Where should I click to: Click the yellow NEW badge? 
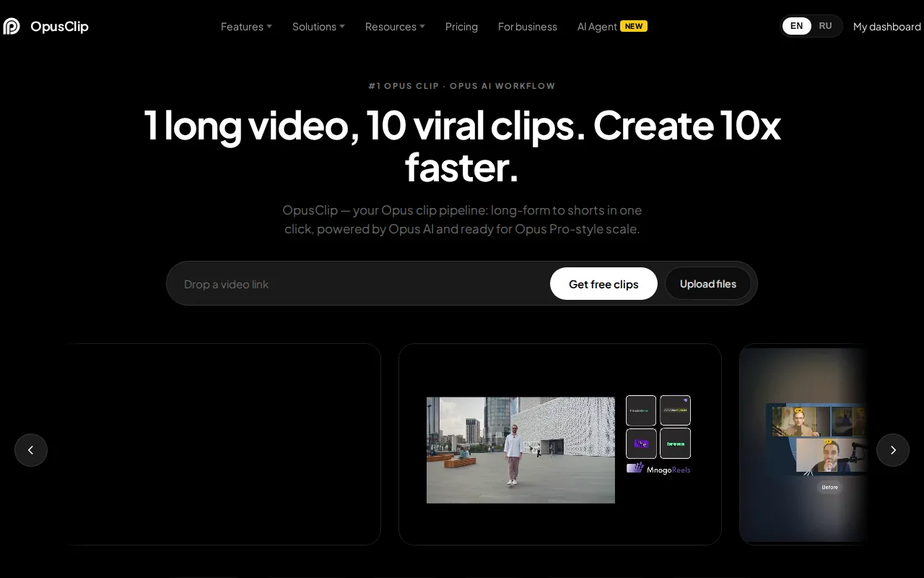pyautogui.click(x=634, y=26)
